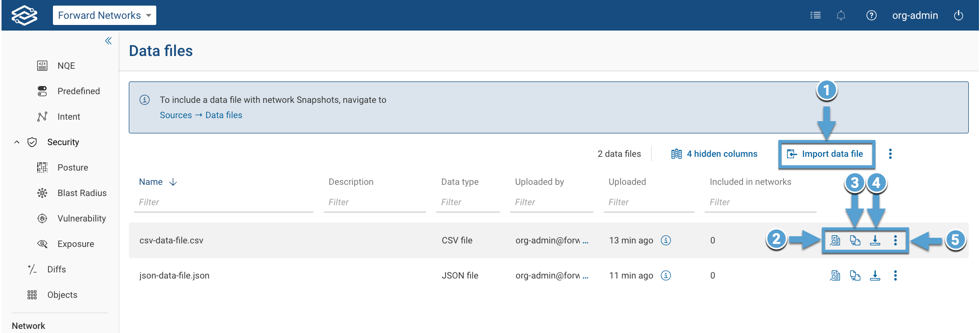The height and width of the screenshot is (333, 980).
Task: Click the Name filter field
Action: [x=223, y=202]
